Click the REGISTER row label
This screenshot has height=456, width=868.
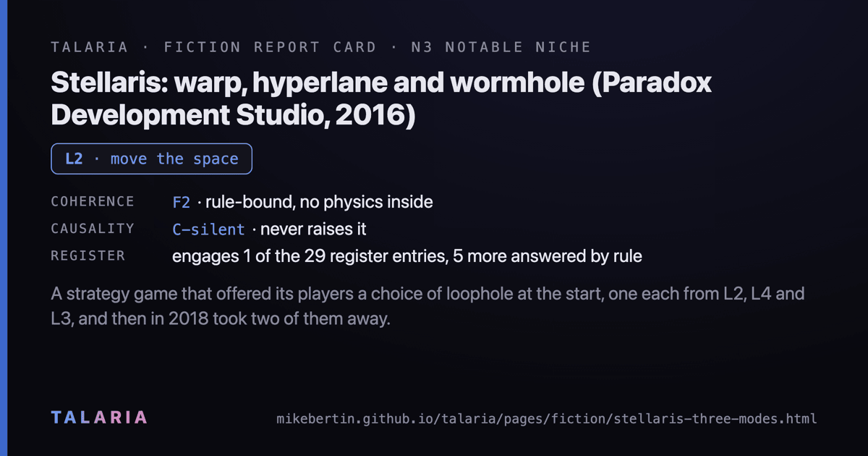88,256
